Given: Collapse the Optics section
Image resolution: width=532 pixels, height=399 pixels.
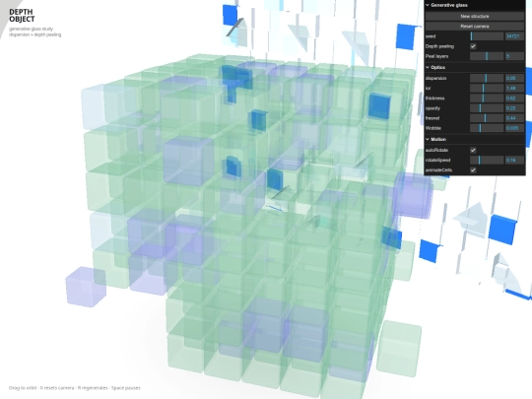Looking at the screenshot, I should pyautogui.click(x=475, y=68).
